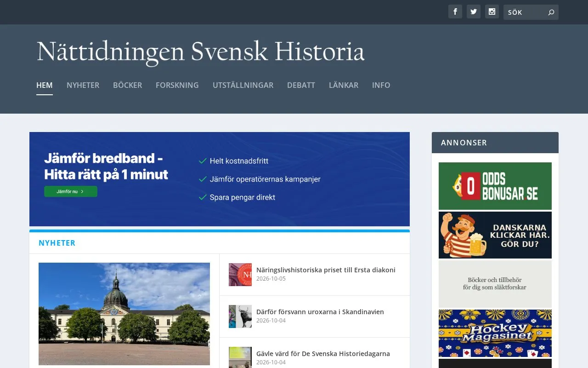Viewport: 588px width, 368px height.
Task: Open the NYHETER menu item
Action: (x=83, y=85)
